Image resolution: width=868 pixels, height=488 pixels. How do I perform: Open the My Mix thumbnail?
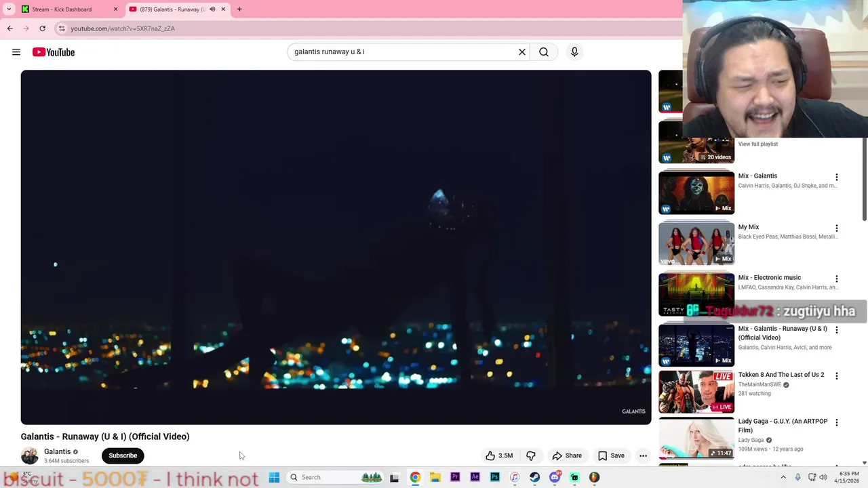pos(696,244)
